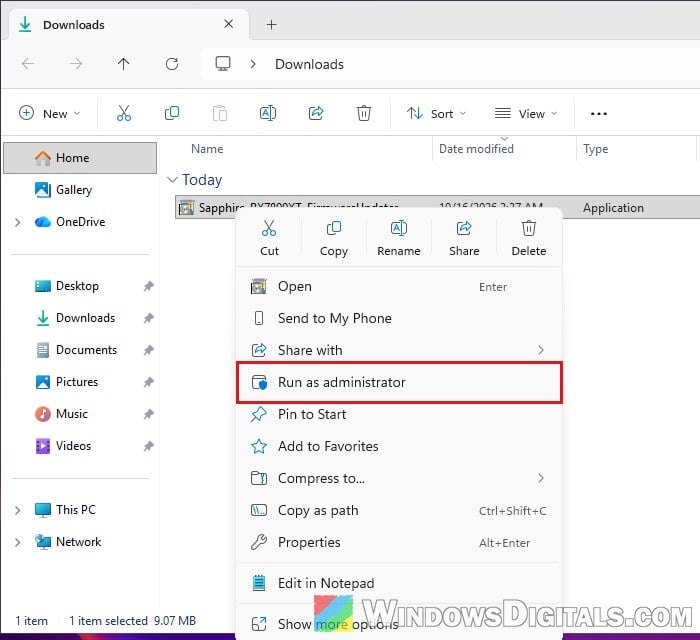Image resolution: width=700 pixels, height=640 pixels.
Task: Go forward with the right arrow
Action: [x=76, y=64]
